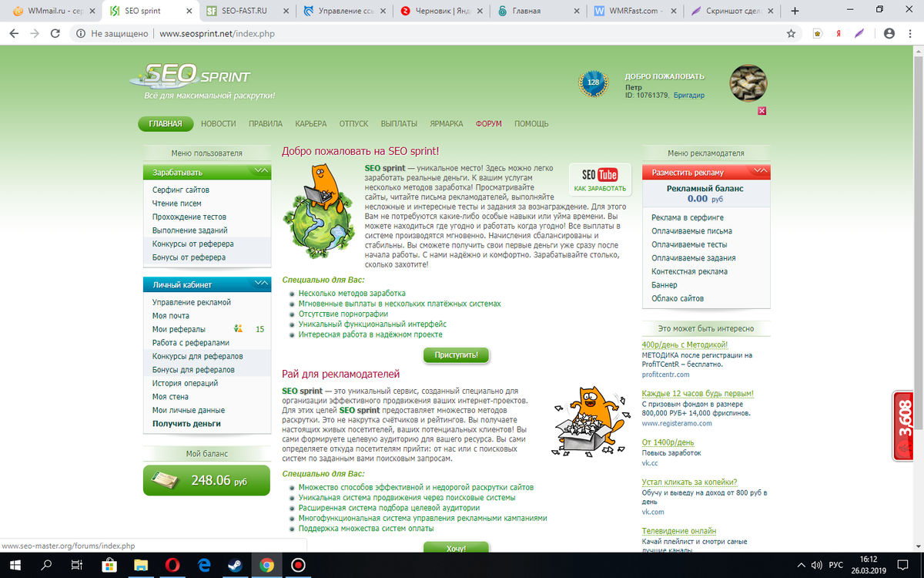924x578 pixels.
Task: Open Мои рефералы
Action: 179,329
